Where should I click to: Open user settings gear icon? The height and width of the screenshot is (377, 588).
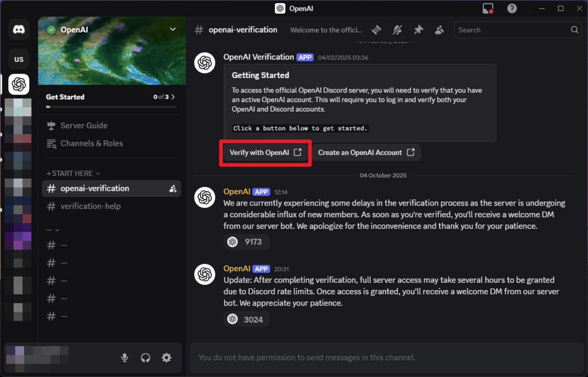[x=166, y=357]
